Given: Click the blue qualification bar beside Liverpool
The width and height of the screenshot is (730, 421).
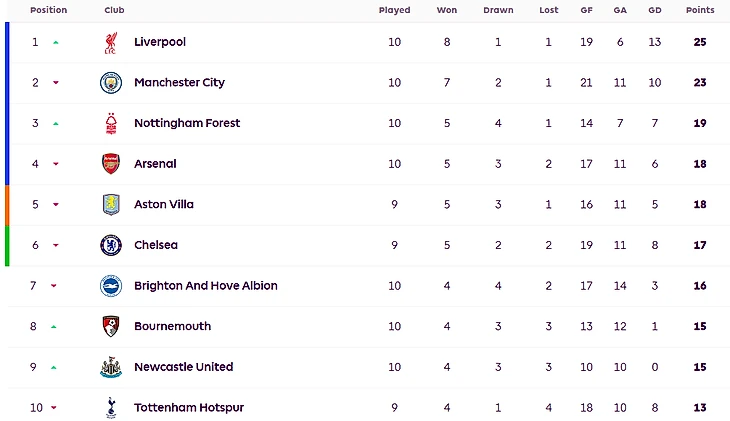Looking at the screenshot, I should click(7, 43).
